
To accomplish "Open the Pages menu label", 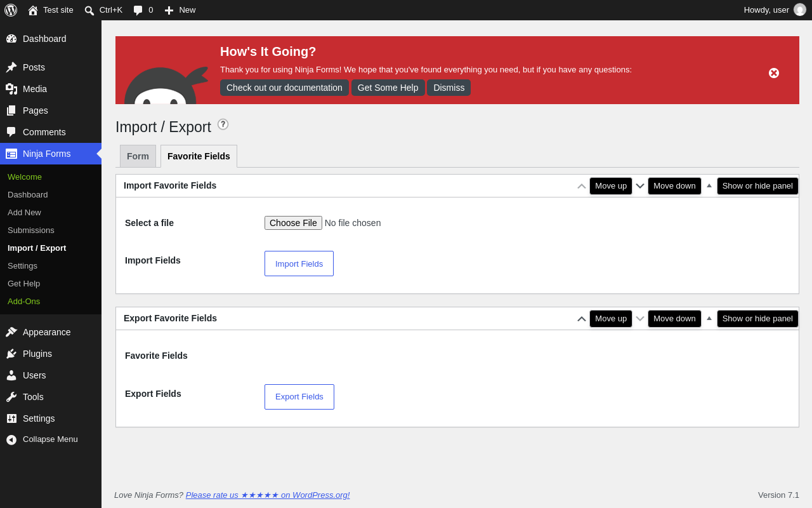I will pyautogui.click(x=36, y=110).
